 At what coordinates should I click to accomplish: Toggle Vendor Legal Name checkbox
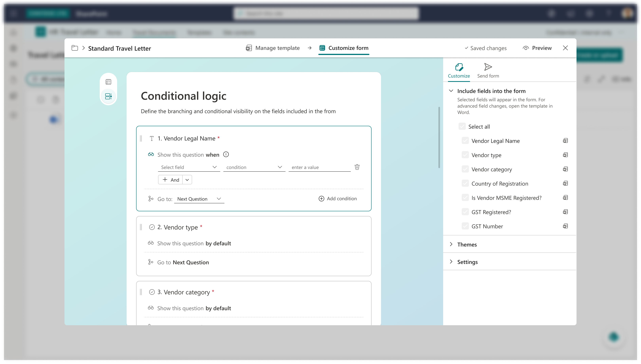(465, 140)
